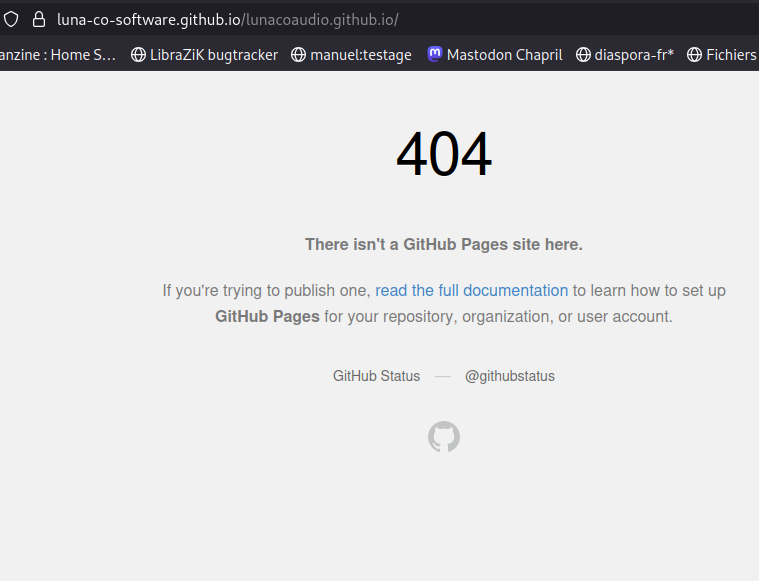Screen dimensions: 759x581
Task: Click the GitHub Octocat logo
Action: [x=443, y=437]
